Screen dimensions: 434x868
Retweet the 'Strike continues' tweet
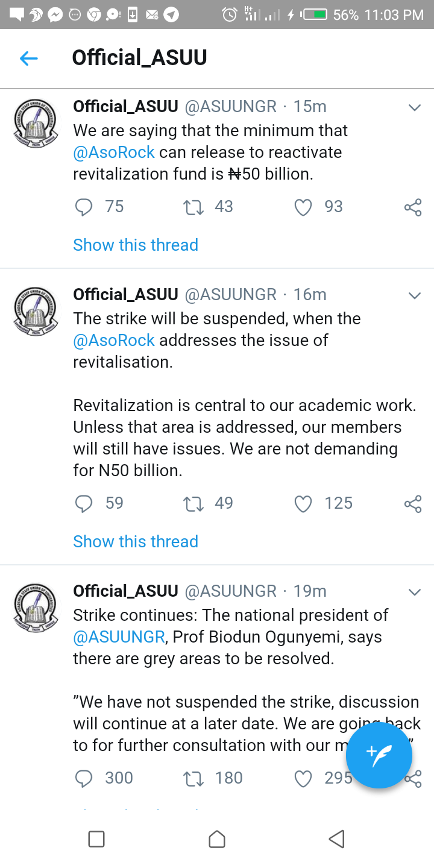click(x=193, y=779)
